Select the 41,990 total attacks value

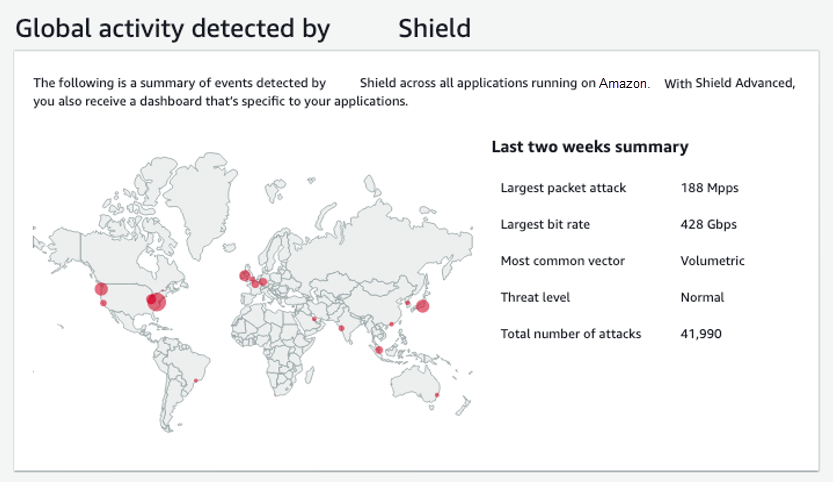701,333
